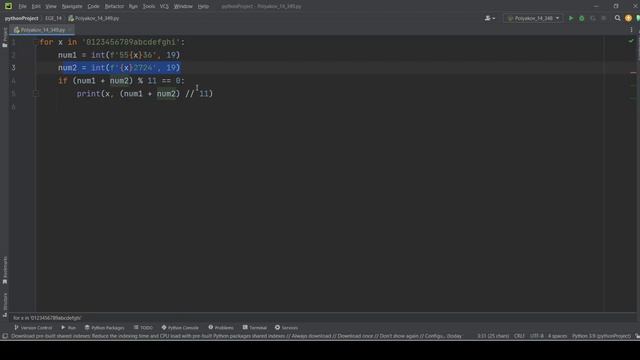Click line number 1 in the gutter
The height and width of the screenshot is (360, 640).
click(13, 42)
